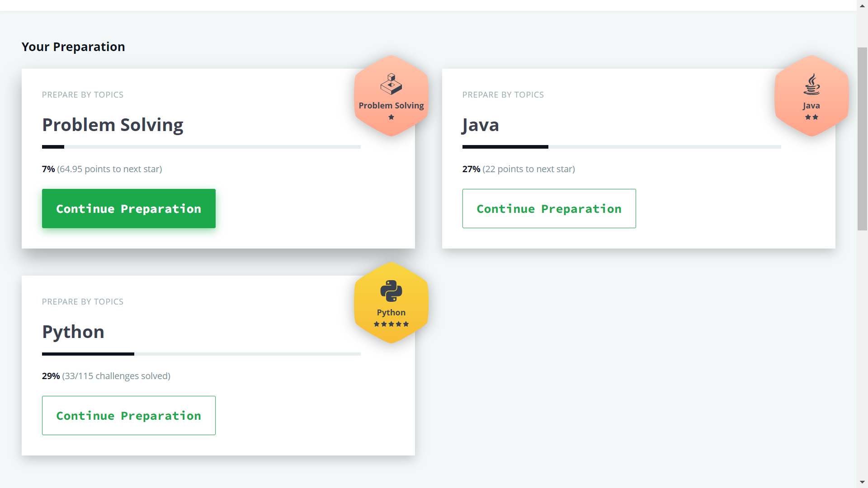Continue Preparation for Problem Solving

click(x=129, y=208)
